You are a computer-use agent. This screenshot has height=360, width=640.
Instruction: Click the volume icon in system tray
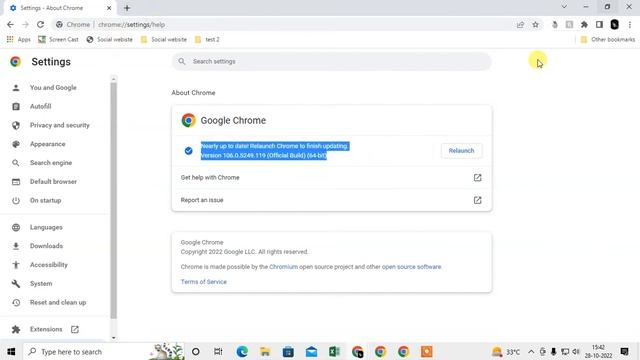click(576, 351)
